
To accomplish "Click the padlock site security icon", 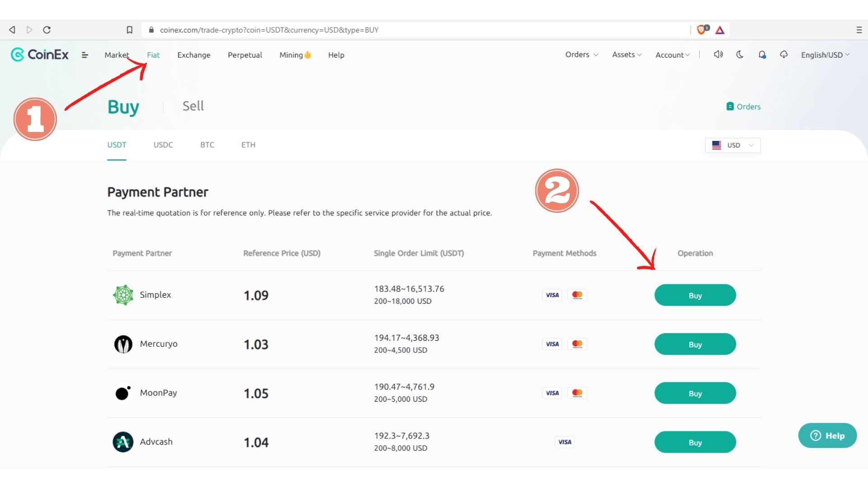I will 151,30.
